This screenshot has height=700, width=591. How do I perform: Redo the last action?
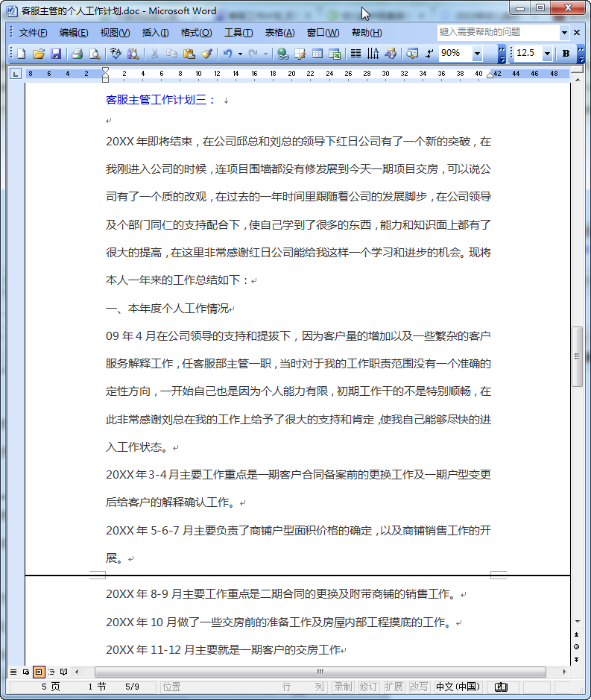253,54
